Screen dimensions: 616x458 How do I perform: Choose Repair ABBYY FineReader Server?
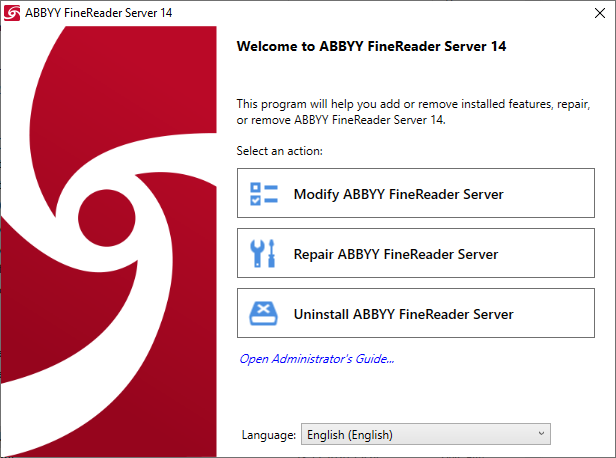[416, 253]
